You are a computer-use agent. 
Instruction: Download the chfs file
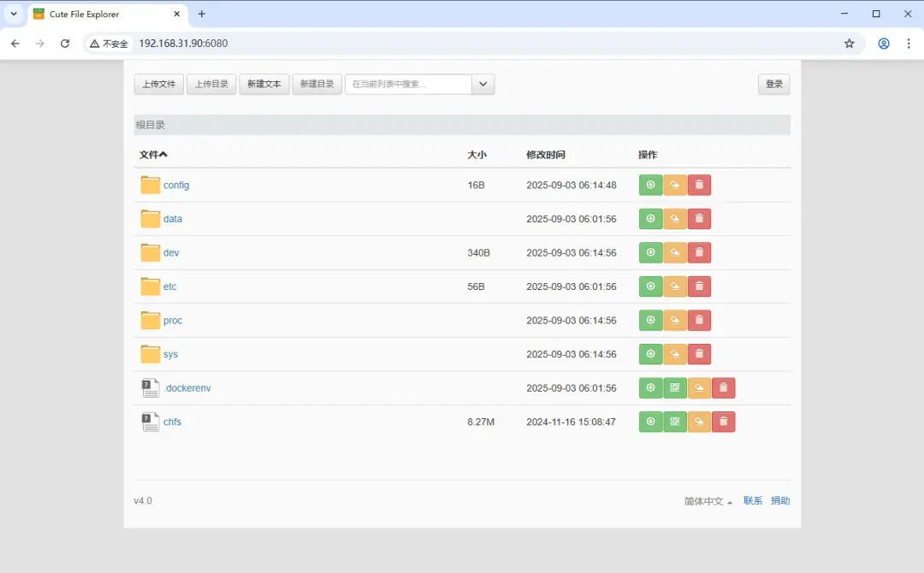pos(650,422)
